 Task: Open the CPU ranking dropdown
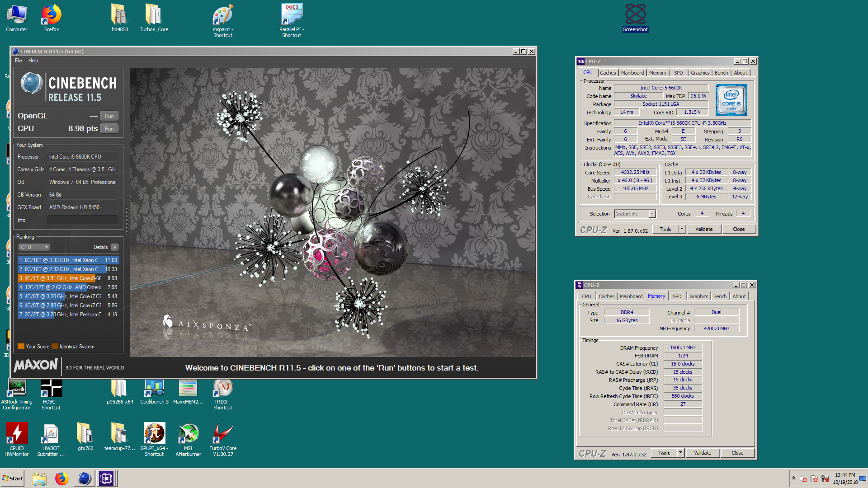point(34,247)
